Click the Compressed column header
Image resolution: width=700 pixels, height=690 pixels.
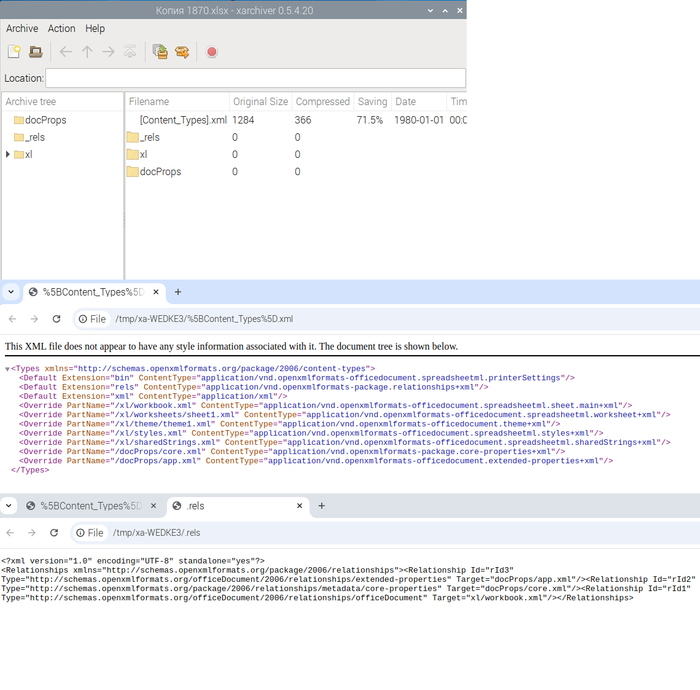click(x=323, y=102)
